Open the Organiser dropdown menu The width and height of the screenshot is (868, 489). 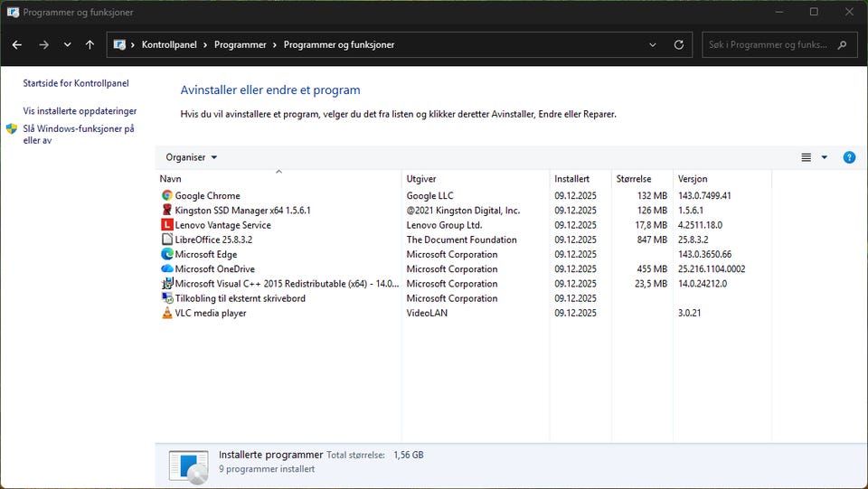click(191, 157)
